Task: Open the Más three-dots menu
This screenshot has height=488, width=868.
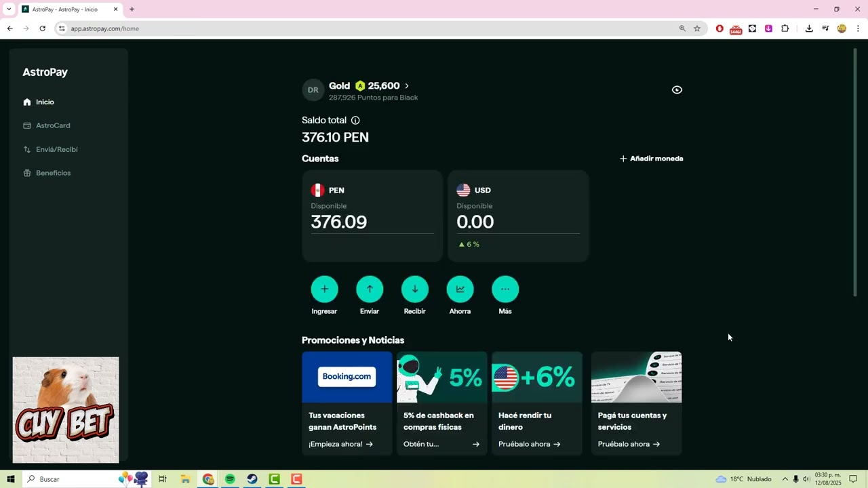Action: pos(505,289)
